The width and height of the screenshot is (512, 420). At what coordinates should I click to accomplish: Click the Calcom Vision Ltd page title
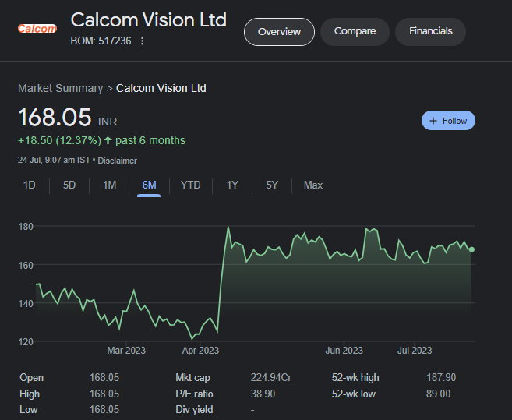click(x=149, y=20)
